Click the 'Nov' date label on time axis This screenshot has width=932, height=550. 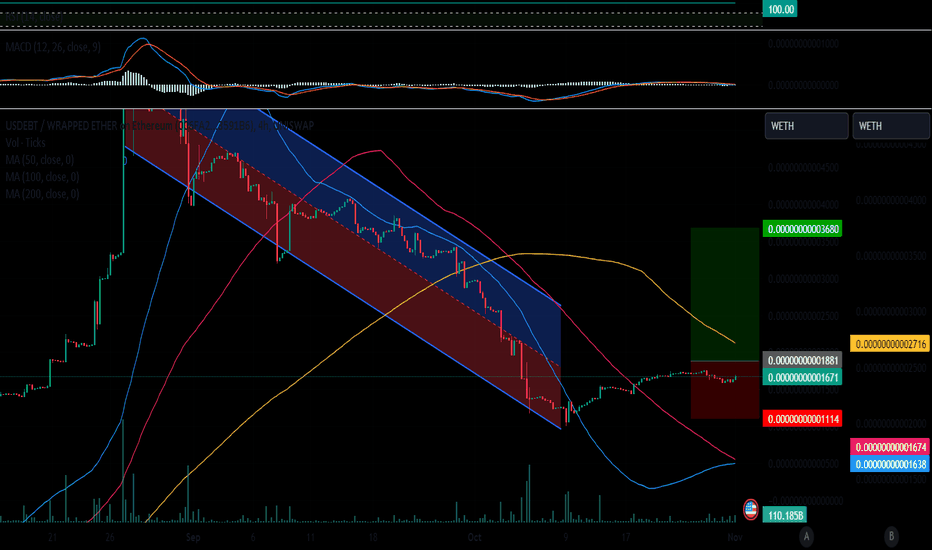pyautogui.click(x=735, y=538)
